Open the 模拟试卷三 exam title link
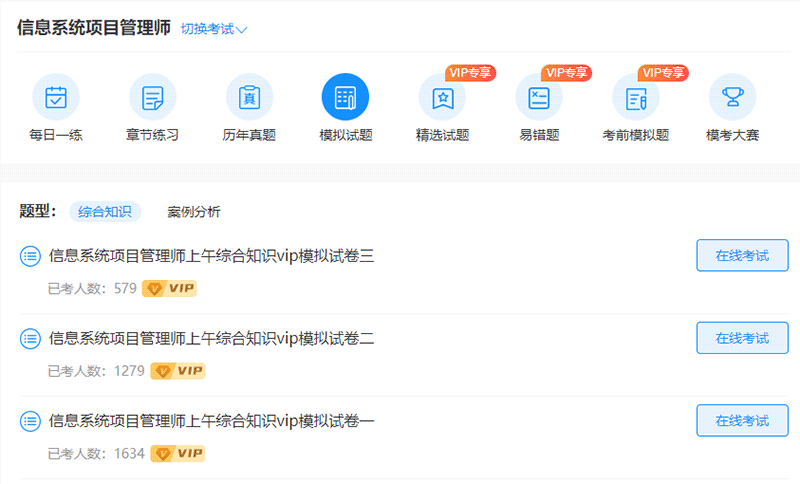 tap(211, 256)
